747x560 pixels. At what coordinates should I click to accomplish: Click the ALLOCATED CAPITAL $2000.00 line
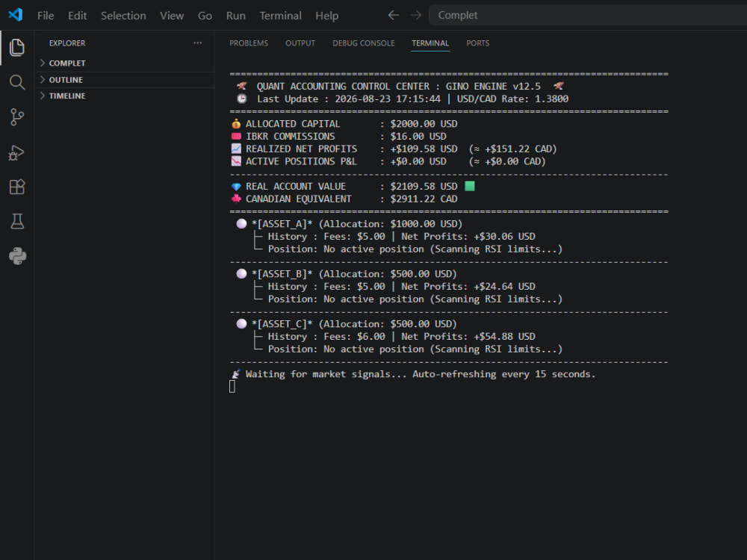(x=344, y=124)
